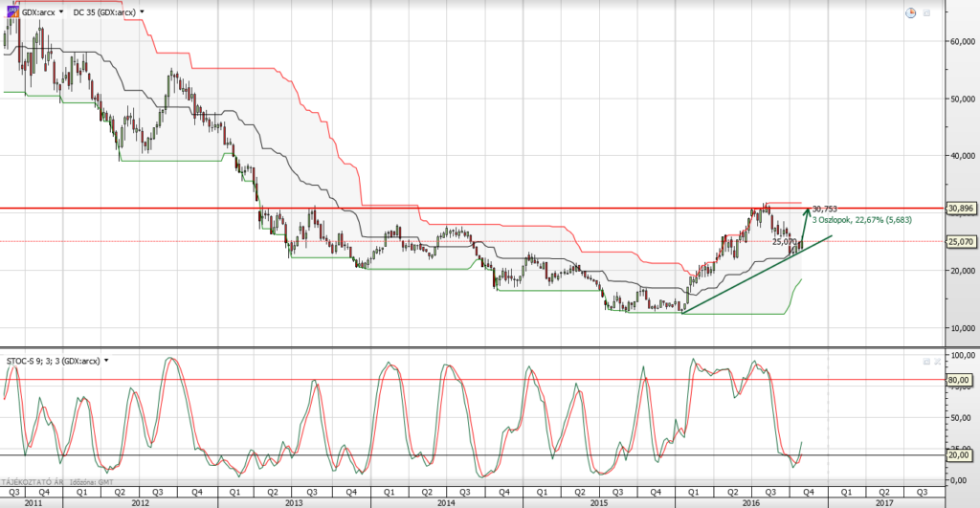
Task: Maximize the main price chart panel
Action: (926, 12)
